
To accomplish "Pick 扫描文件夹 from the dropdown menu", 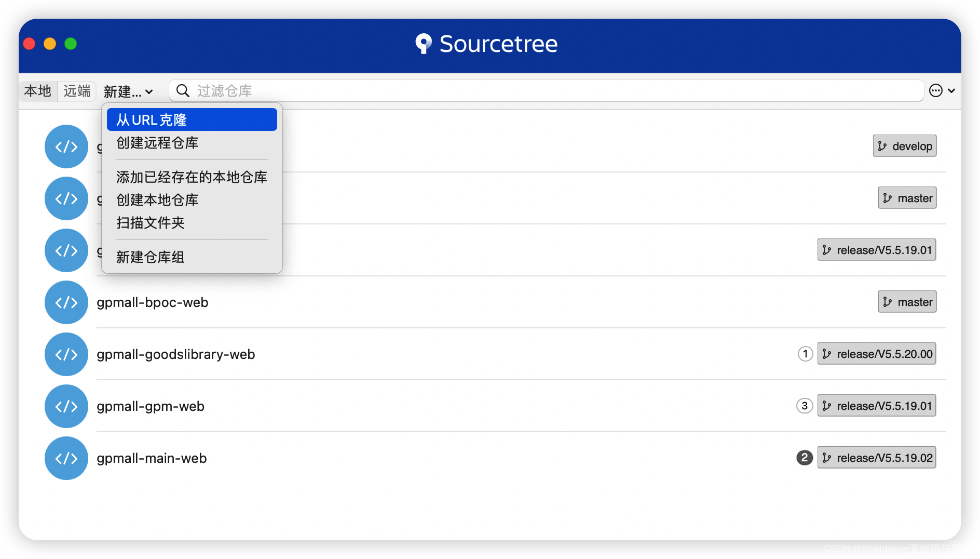I will tap(192, 223).
